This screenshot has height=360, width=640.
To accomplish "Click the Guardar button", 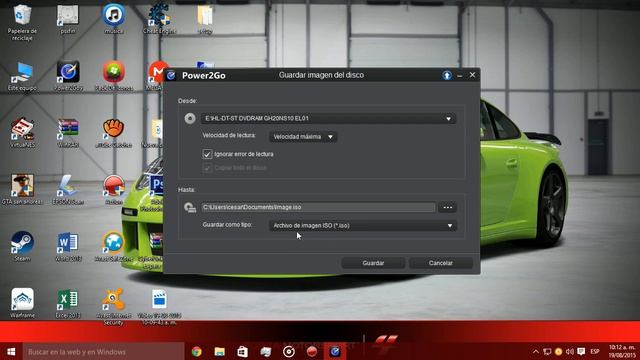I will (x=373, y=263).
